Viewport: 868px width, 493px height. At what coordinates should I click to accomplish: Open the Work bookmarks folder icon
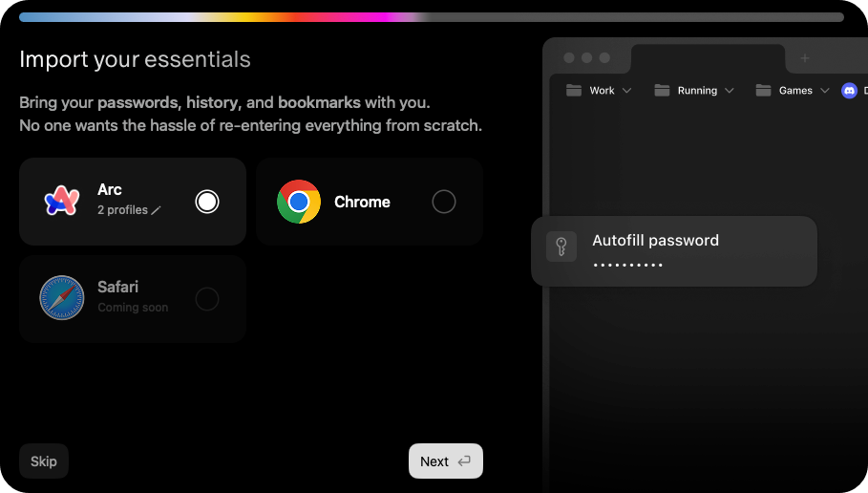pyautogui.click(x=574, y=91)
